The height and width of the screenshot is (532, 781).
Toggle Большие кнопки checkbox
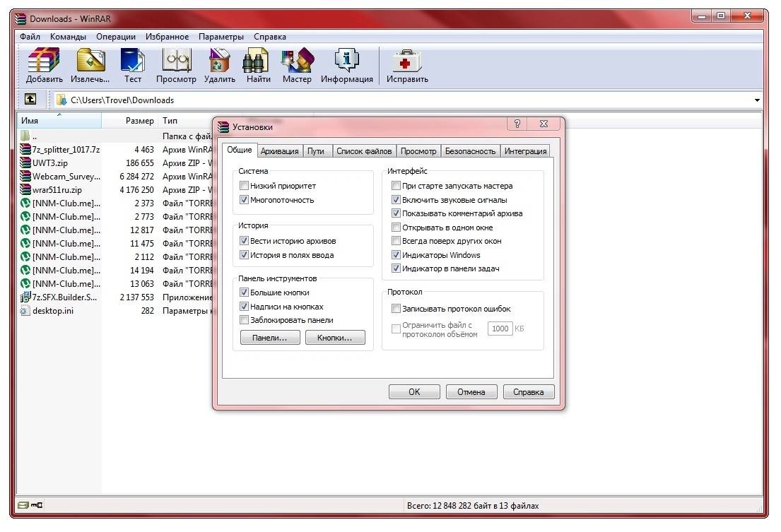point(244,292)
